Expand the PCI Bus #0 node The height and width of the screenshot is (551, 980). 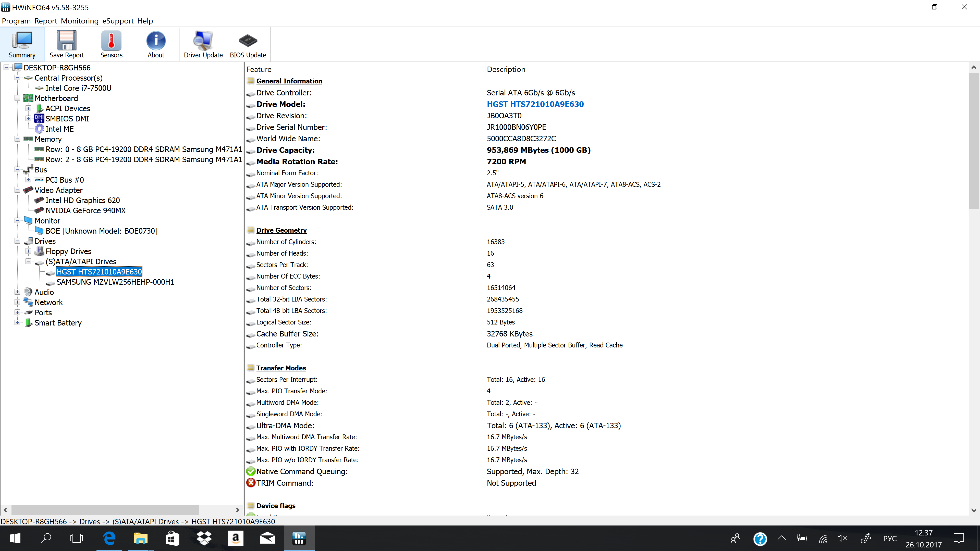pos(29,180)
